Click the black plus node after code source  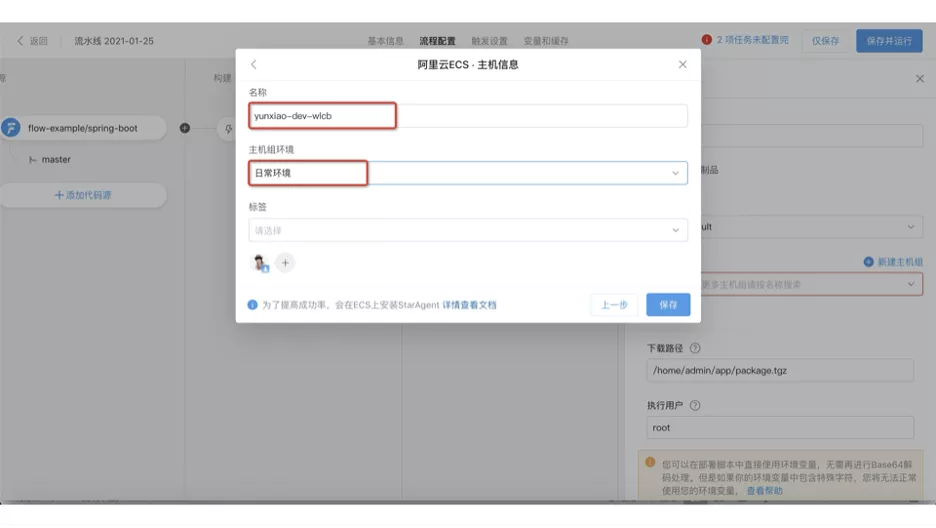[185, 128]
